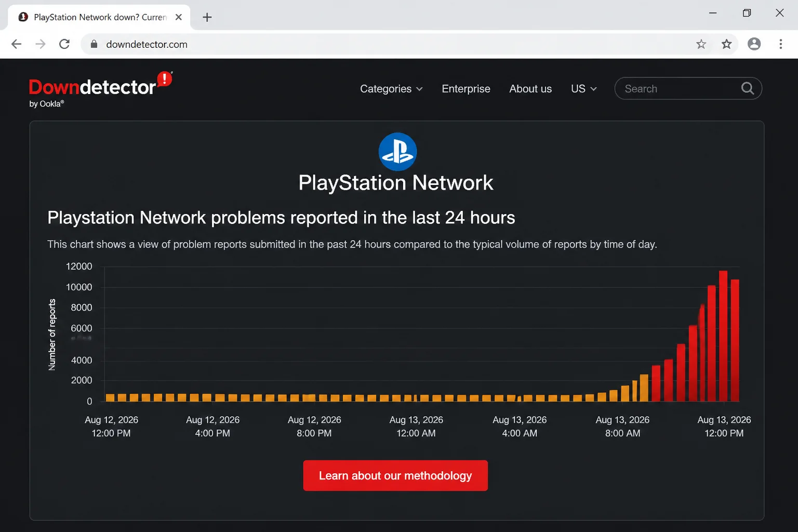Open bookmarks via the solid star icon
798x532 pixels.
(726, 44)
